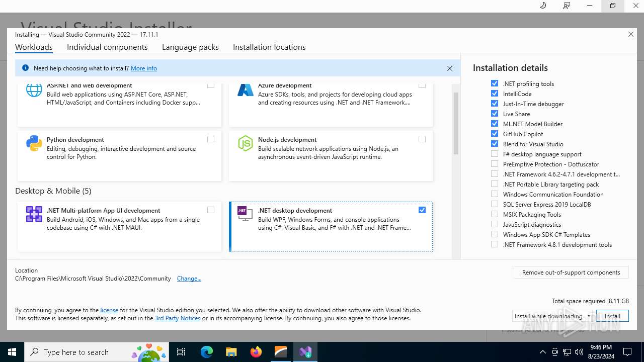Click Remove out-of-support components button
This screenshot has width=644, height=362.
[571, 273]
